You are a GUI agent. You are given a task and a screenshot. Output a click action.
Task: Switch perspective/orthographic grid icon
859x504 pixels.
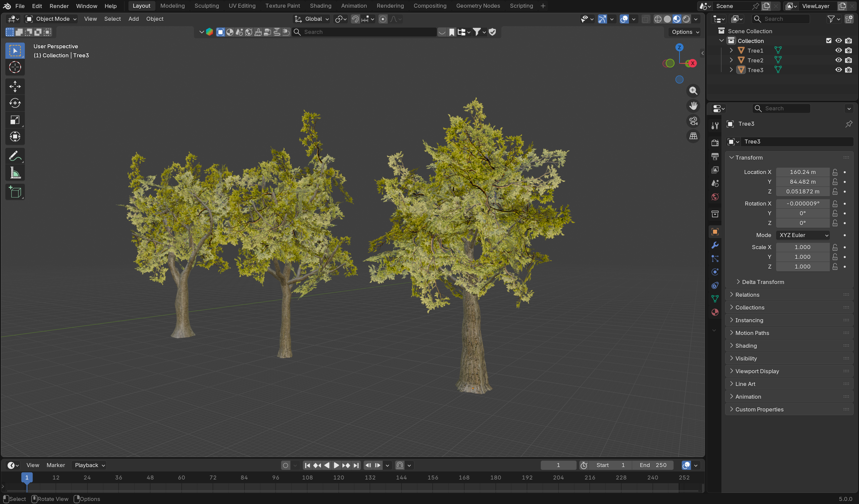[x=693, y=136]
